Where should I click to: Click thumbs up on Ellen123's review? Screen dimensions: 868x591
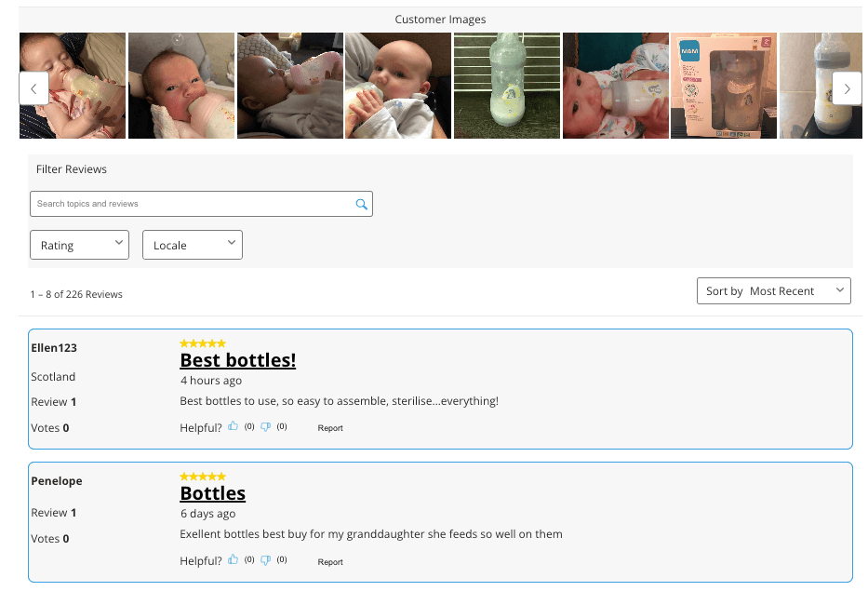pyautogui.click(x=234, y=427)
